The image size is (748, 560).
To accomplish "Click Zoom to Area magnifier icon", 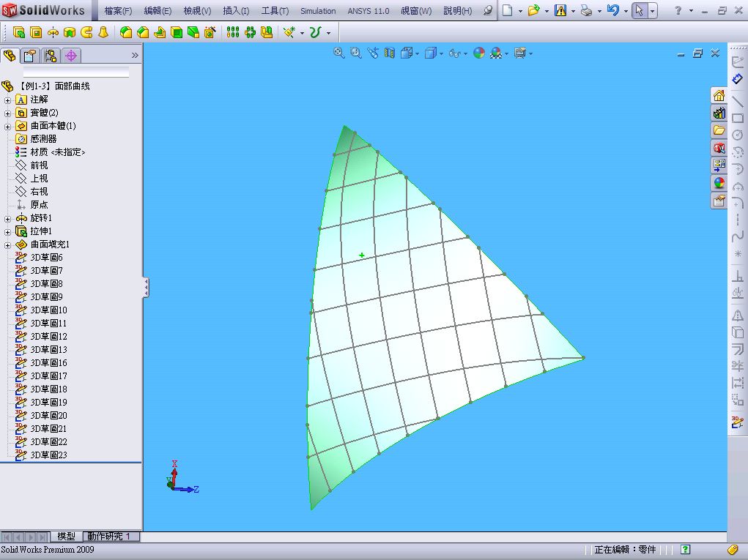I will click(x=356, y=53).
